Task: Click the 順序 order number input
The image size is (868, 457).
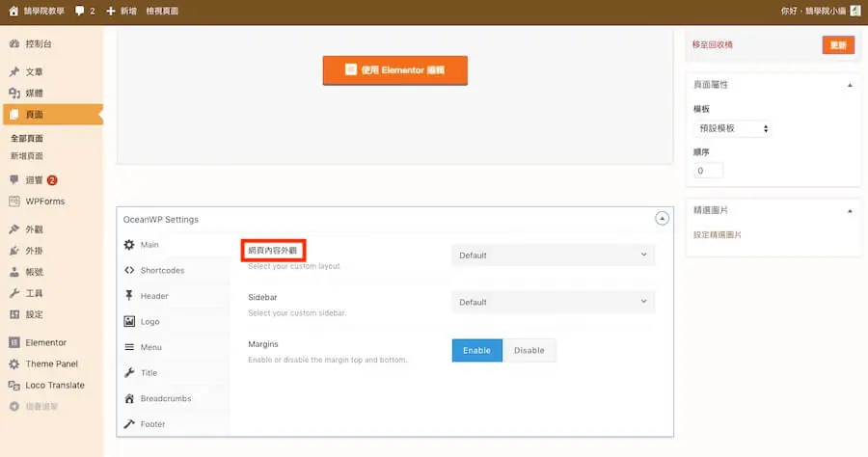Action: tap(708, 171)
